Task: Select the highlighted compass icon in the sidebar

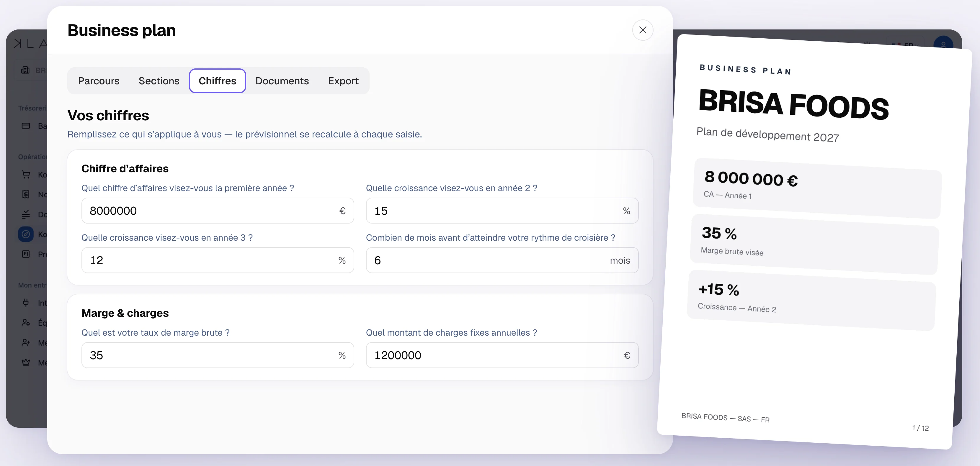Action: (26, 234)
